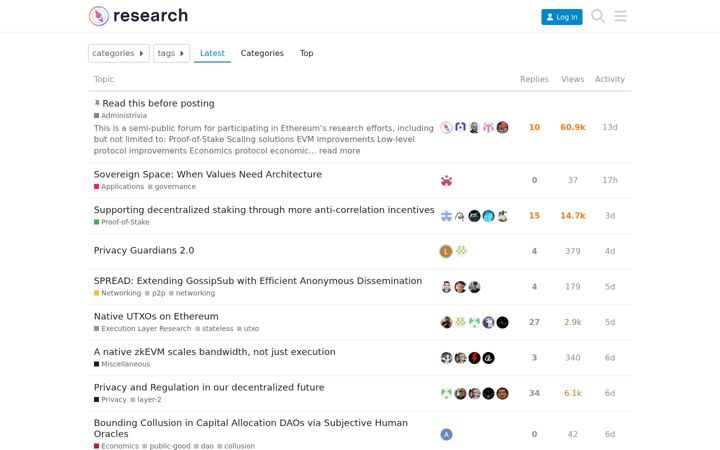The height and width of the screenshot is (450, 720).
Task: Open 'Supporting decentralized staking' topic
Action: click(x=264, y=210)
